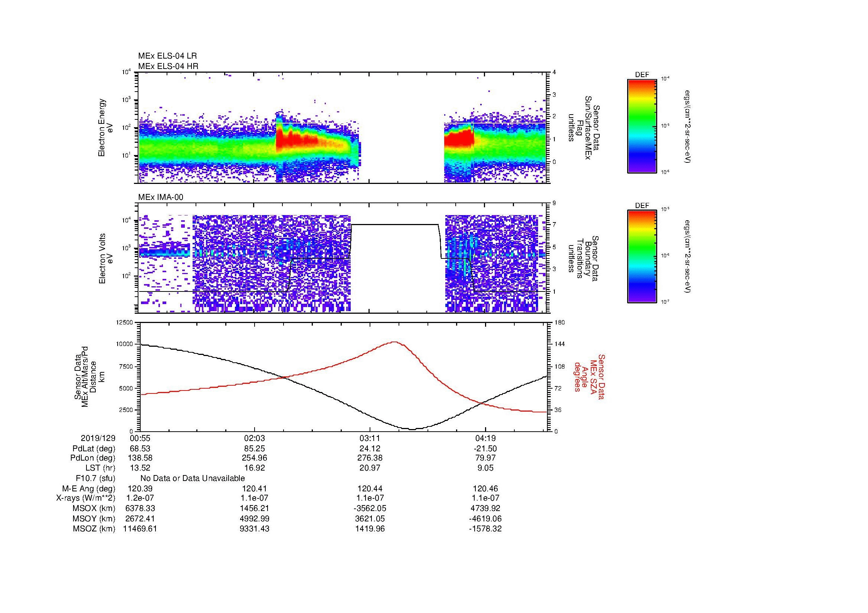Select the M-E Ang value "120.41"
This screenshot has width=868, height=613.
point(255,489)
